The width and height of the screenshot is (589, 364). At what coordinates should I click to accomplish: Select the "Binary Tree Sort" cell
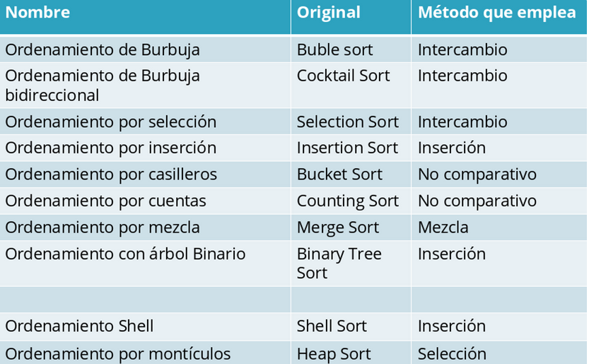pyautogui.click(x=339, y=263)
